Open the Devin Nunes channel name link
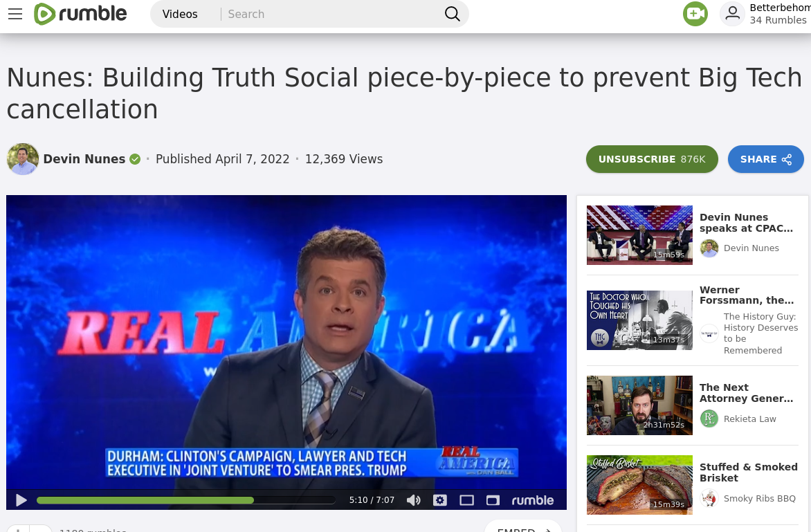This screenshot has width=811, height=532. coord(84,159)
